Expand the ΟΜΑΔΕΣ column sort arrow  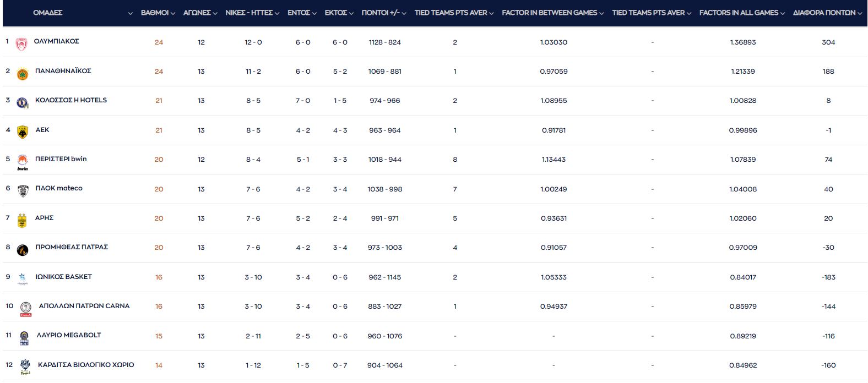click(x=130, y=13)
